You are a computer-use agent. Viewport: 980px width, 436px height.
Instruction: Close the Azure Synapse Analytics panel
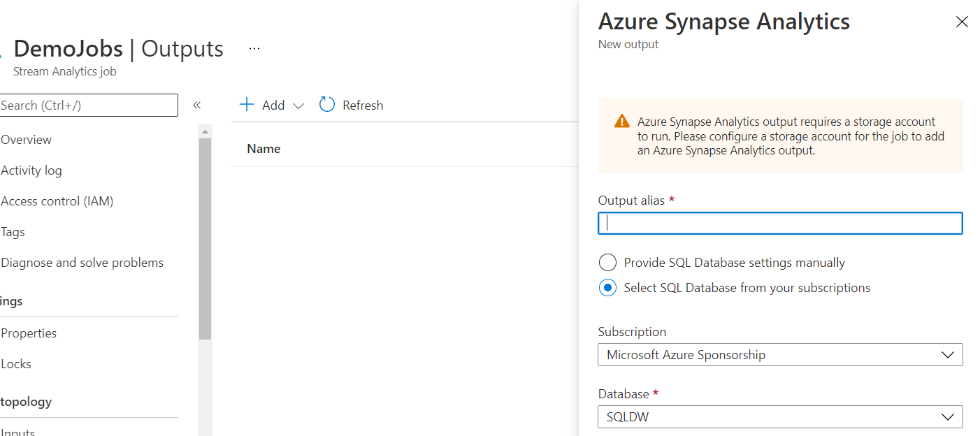962,22
